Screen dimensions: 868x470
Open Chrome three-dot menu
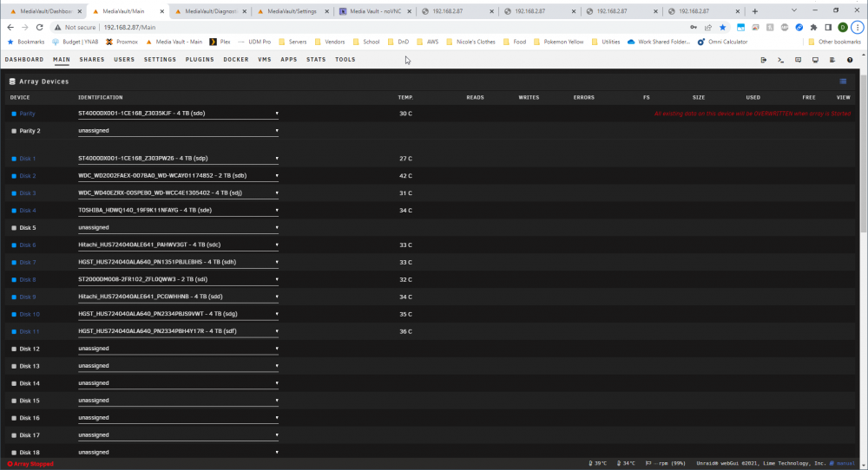point(858,27)
